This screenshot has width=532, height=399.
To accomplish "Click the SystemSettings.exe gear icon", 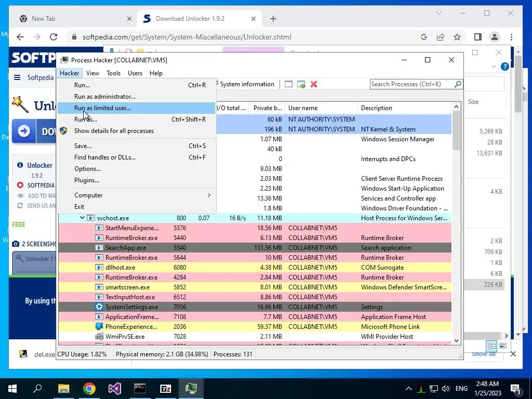I will [x=99, y=307].
